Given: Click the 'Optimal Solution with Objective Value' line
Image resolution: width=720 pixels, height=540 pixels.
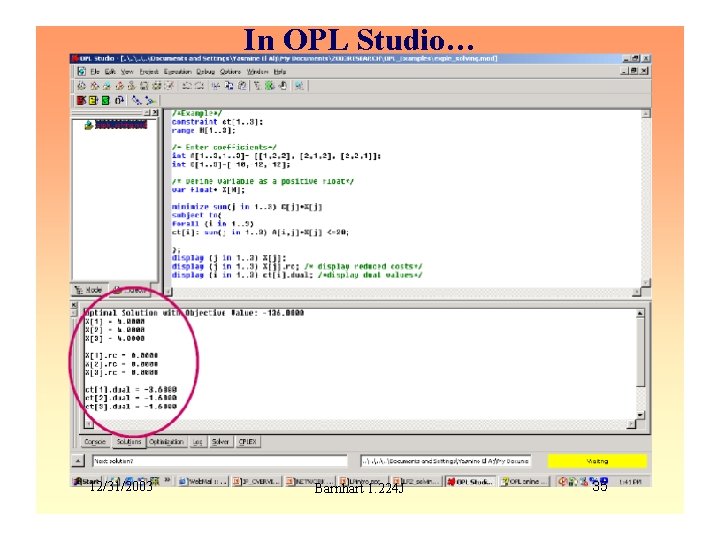Looking at the screenshot, I should 195,313.
